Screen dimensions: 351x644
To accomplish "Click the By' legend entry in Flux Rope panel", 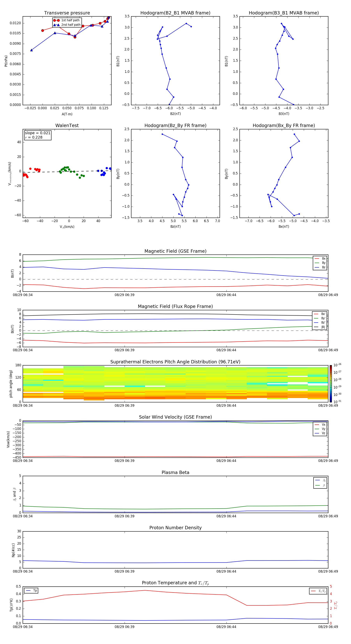I will [320, 318].
